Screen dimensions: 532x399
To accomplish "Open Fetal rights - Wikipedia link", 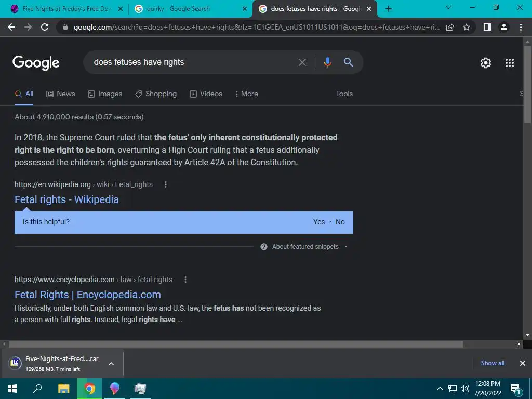I will [x=66, y=199].
